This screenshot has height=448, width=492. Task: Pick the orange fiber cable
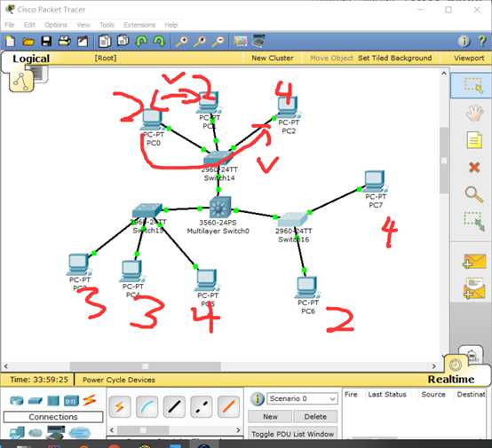tap(228, 406)
